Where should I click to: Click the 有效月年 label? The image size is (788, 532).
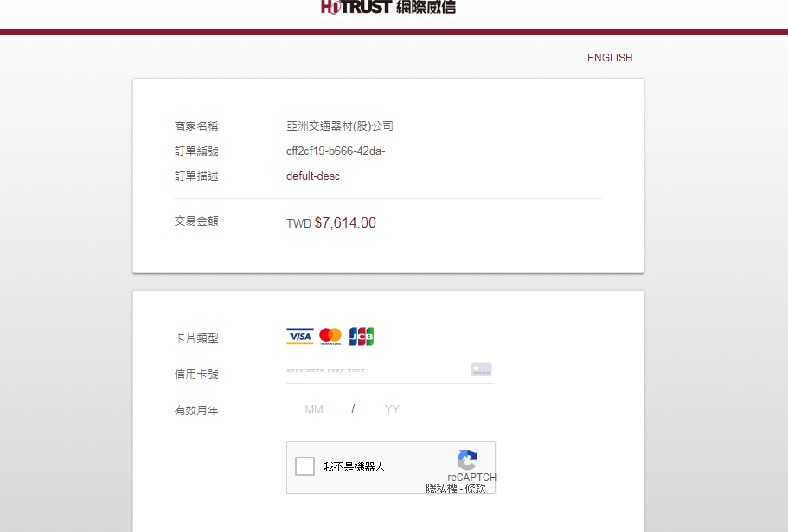(196, 410)
